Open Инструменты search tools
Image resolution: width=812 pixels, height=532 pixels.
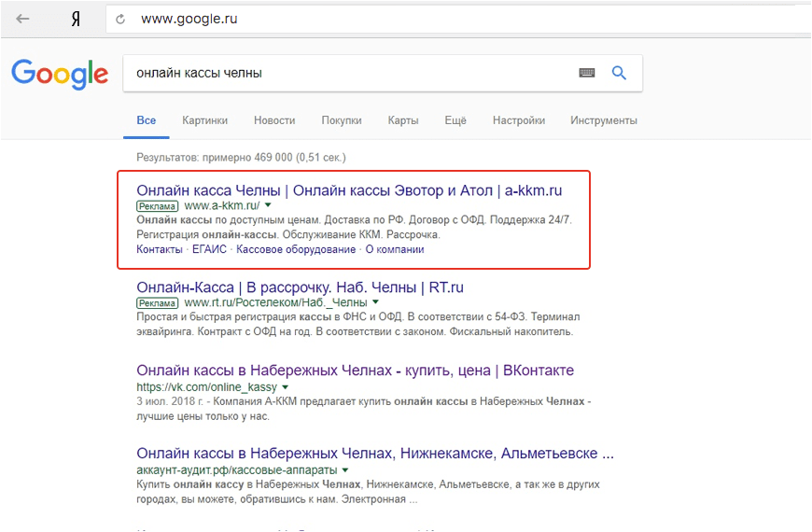(x=604, y=120)
